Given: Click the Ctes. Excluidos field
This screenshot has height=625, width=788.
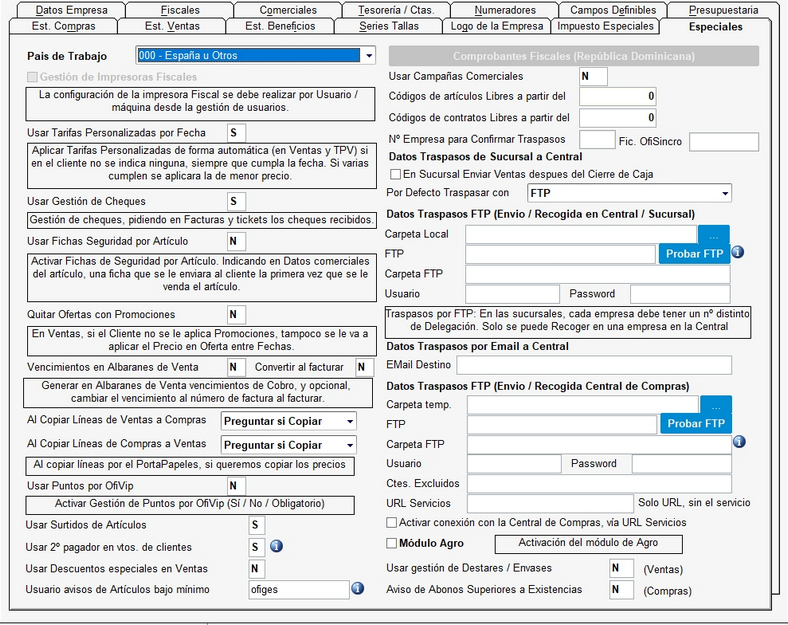Looking at the screenshot, I should pos(600,484).
